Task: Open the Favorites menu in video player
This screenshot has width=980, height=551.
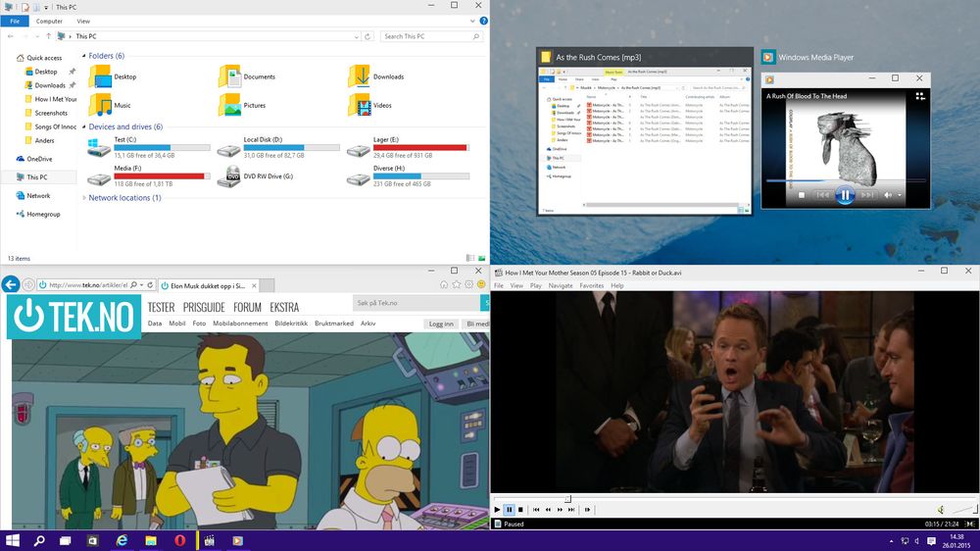Action: [x=591, y=286]
